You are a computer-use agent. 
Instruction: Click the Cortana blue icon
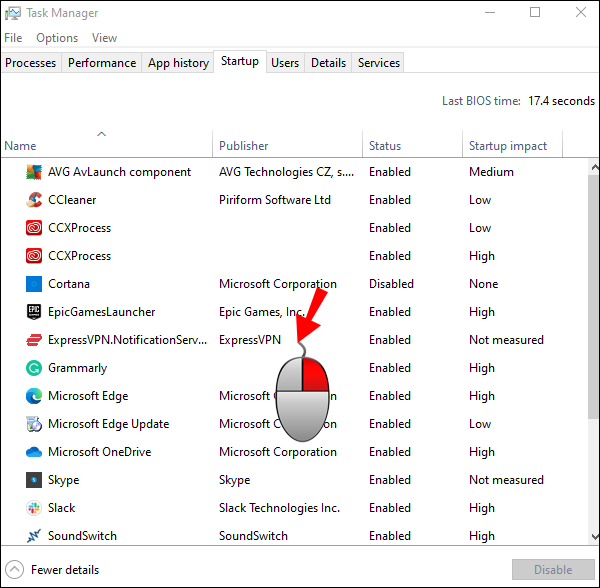34,284
